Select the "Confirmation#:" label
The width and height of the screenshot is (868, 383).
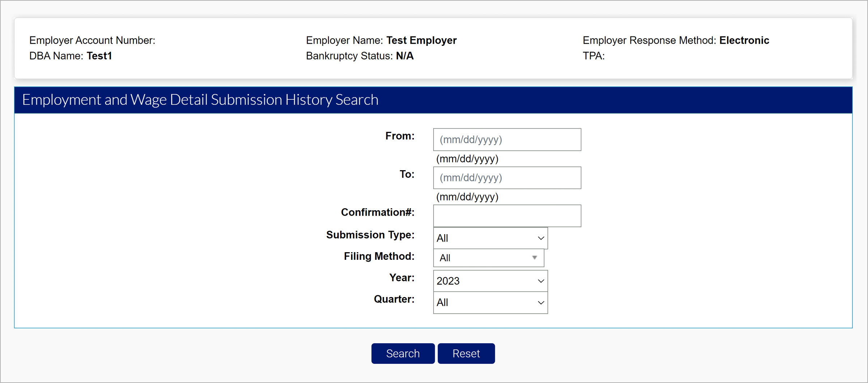pyautogui.click(x=377, y=212)
